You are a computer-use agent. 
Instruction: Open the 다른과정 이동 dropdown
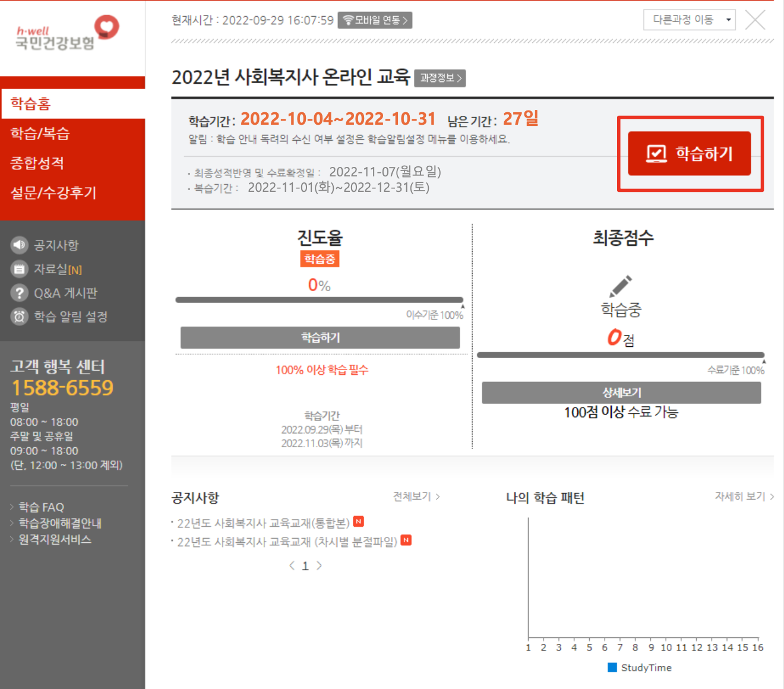coord(689,20)
